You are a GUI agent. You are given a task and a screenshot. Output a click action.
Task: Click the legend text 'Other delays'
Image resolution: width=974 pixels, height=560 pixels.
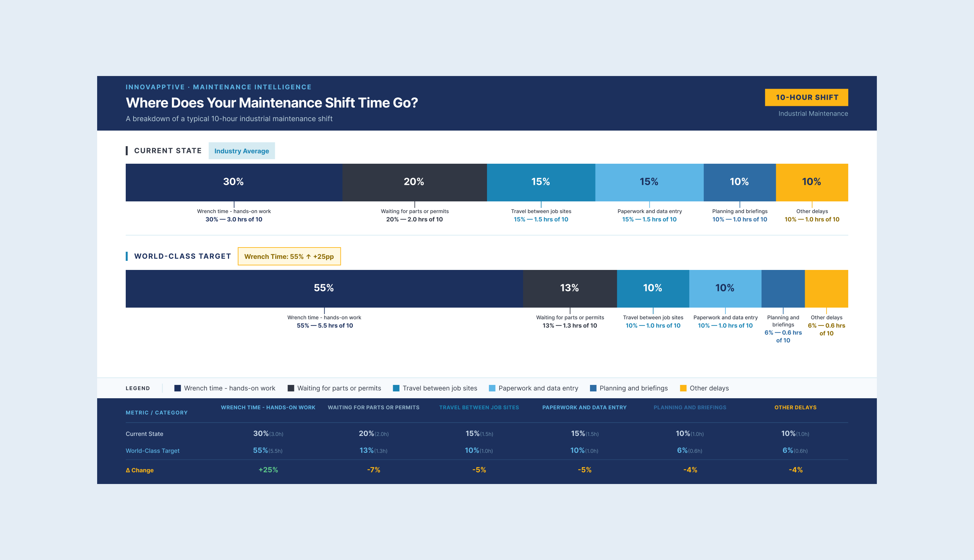(x=709, y=388)
